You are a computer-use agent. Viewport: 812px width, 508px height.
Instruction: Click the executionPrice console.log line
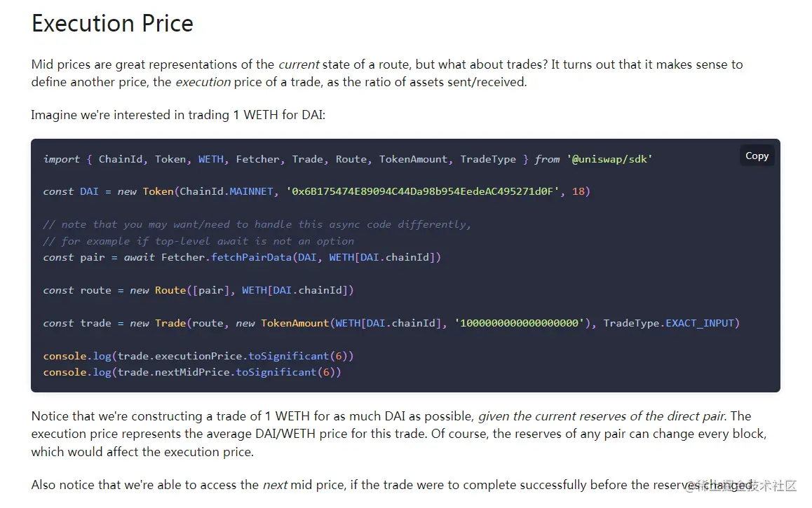pos(198,356)
